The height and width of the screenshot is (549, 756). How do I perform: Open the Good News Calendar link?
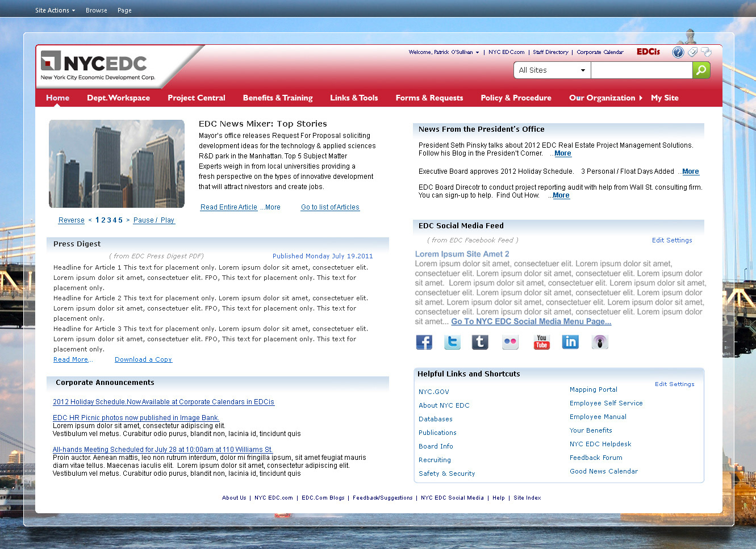[604, 471]
